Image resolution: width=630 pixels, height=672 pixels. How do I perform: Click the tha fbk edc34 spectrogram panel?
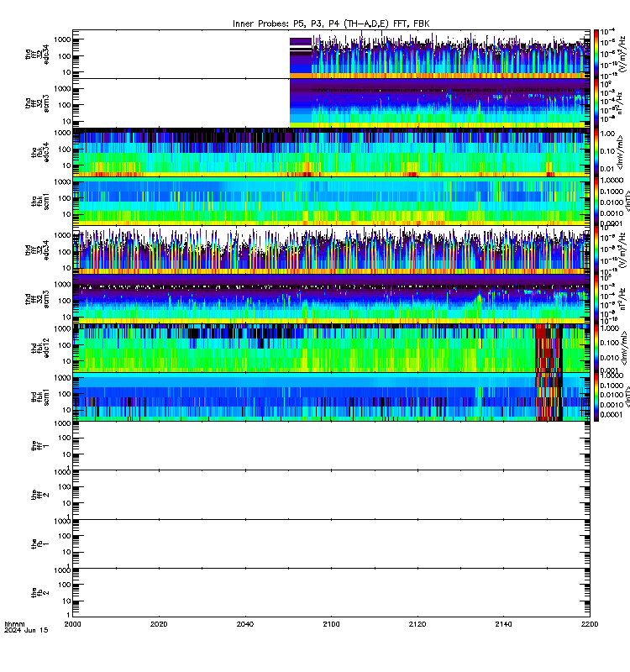[x=331, y=152]
